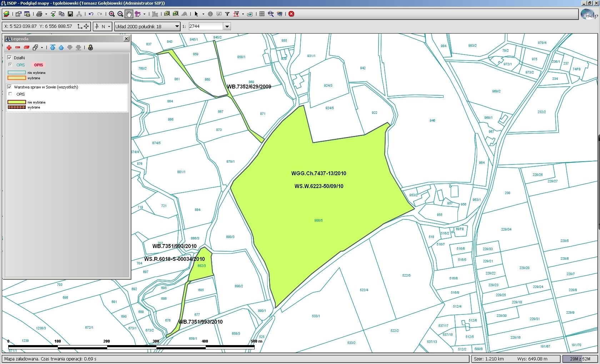600x364 pixels.
Task: Click the green download arrow icon
Action: (x=53, y=14)
